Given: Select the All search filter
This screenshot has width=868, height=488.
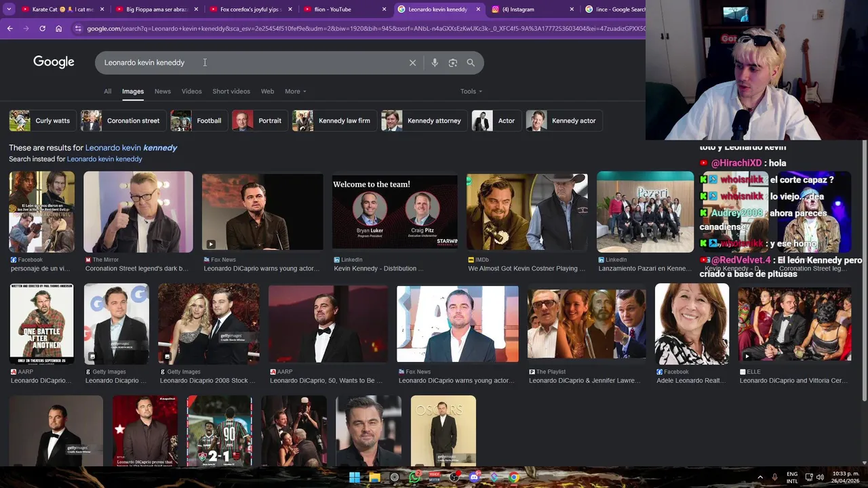Looking at the screenshot, I should (107, 91).
